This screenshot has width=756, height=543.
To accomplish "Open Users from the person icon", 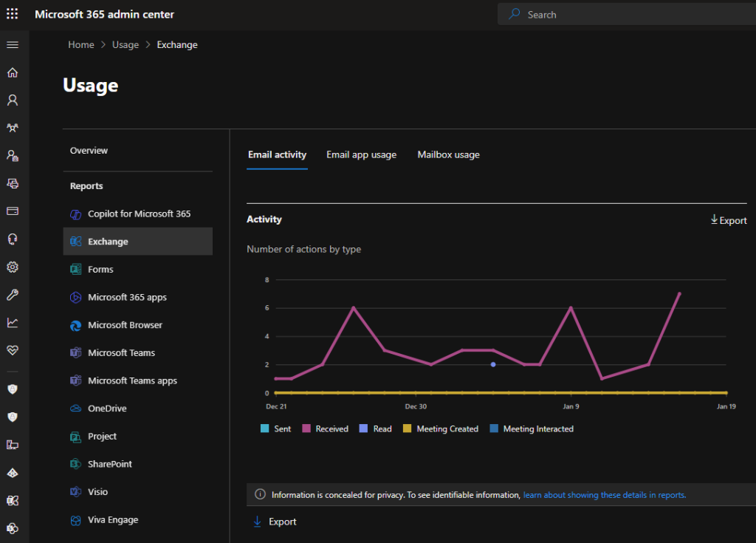I will point(13,100).
